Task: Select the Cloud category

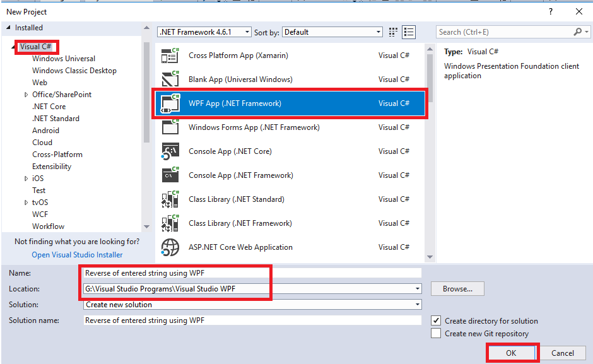Action: (x=42, y=143)
